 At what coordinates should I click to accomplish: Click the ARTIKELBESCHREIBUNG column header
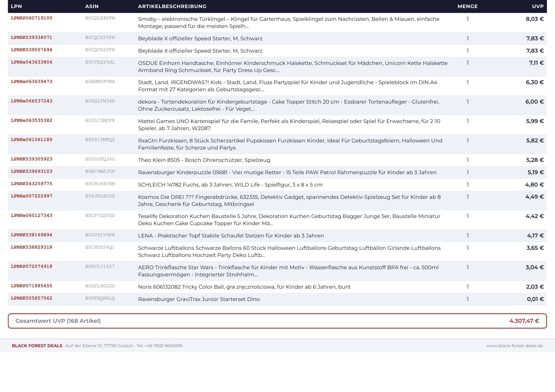click(x=172, y=6)
